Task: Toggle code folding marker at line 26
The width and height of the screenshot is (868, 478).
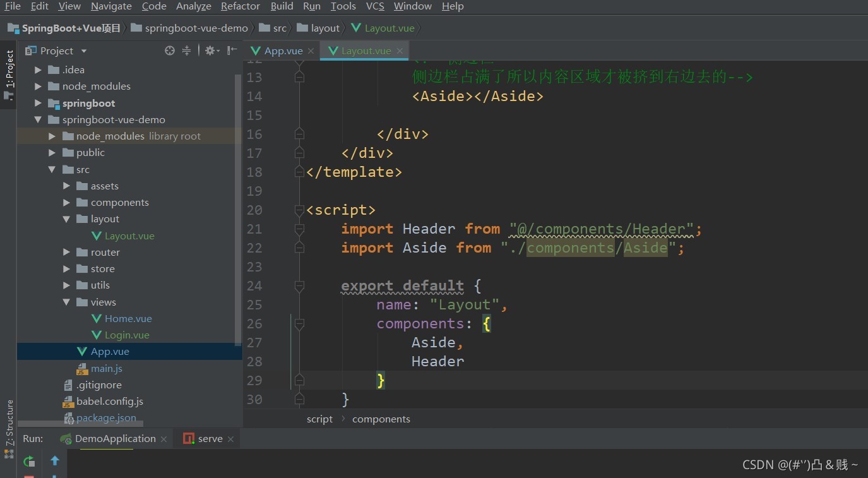Action: point(299,324)
